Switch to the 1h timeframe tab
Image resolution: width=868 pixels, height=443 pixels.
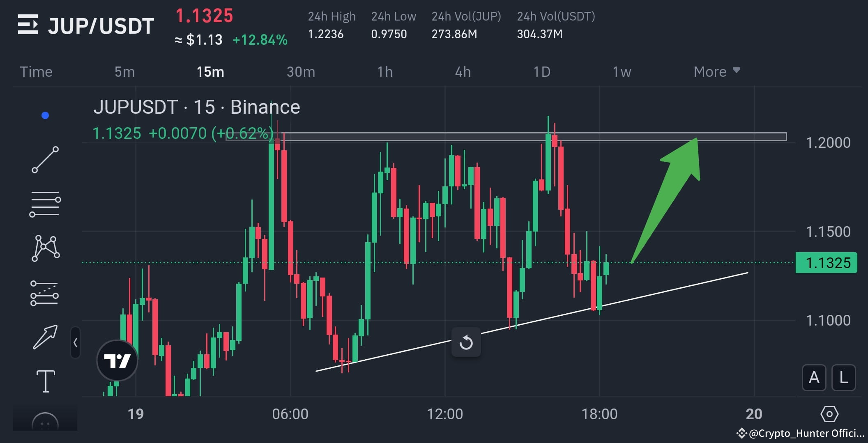[385, 71]
